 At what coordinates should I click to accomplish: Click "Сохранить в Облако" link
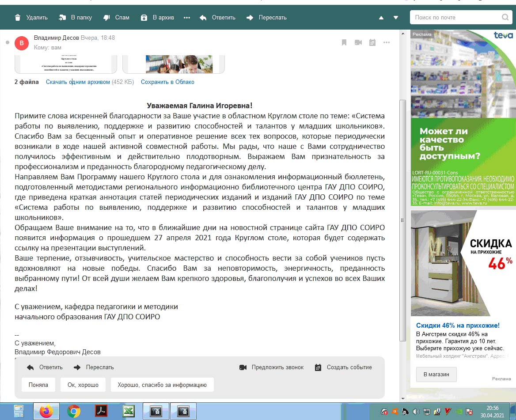(167, 82)
